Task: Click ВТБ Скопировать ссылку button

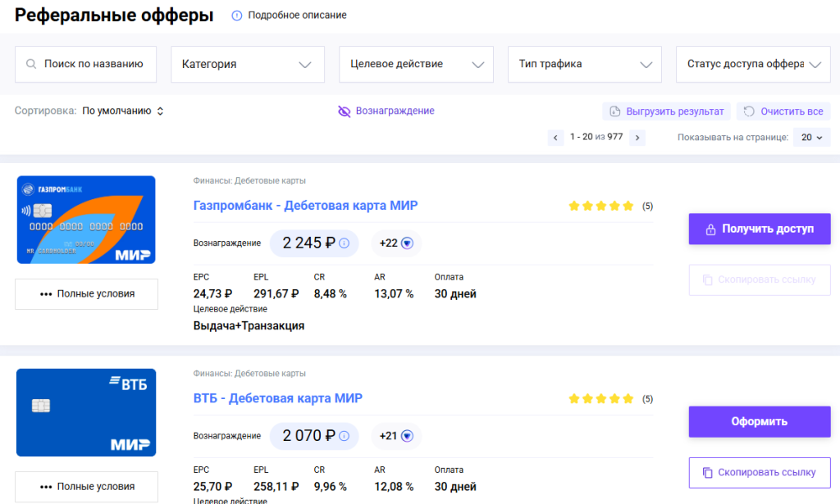Action: [760, 472]
